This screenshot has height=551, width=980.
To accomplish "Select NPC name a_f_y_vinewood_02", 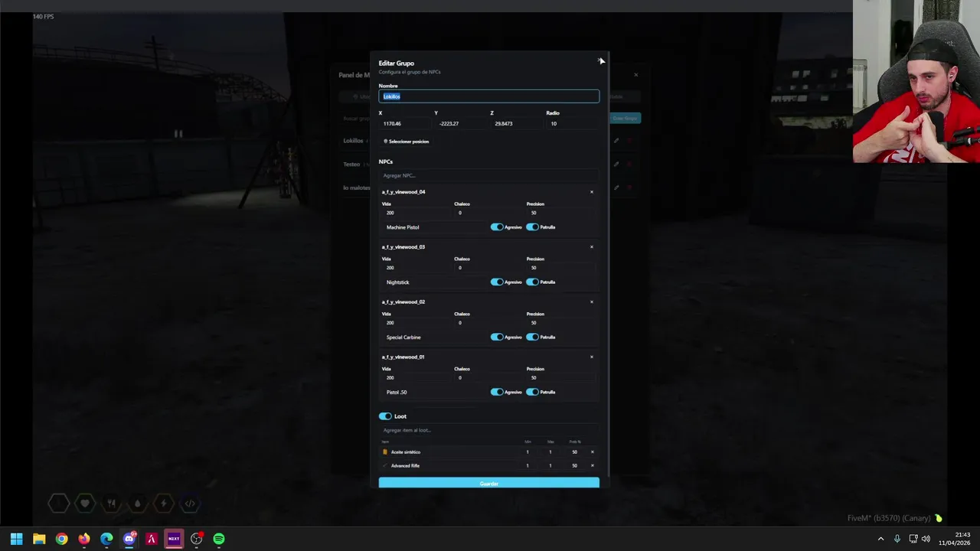I will click(x=403, y=302).
